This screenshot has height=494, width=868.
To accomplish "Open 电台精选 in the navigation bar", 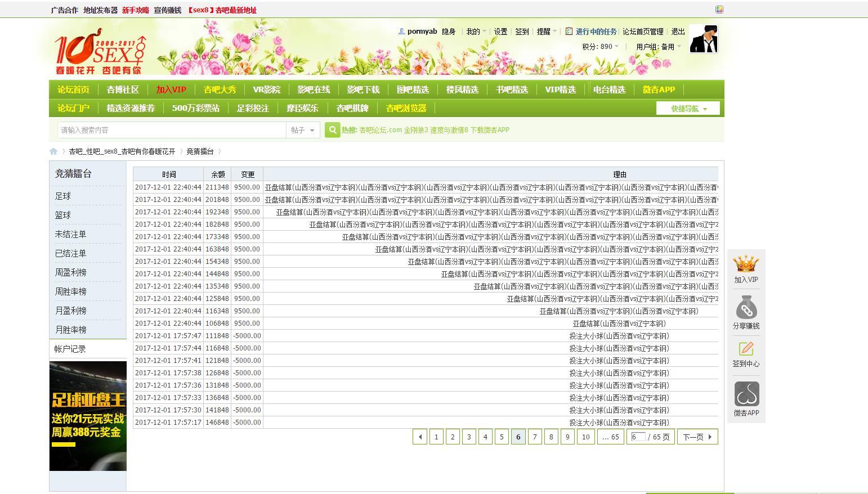I will pyautogui.click(x=609, y=89).
